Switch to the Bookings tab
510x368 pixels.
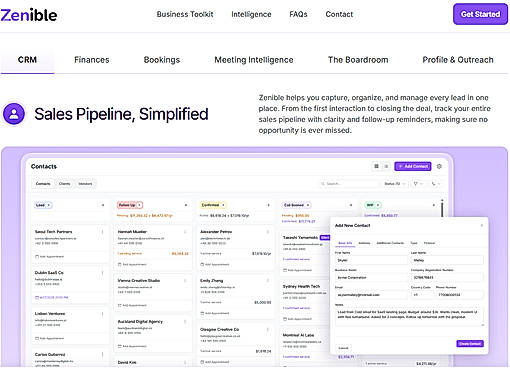tap(162, 60)
